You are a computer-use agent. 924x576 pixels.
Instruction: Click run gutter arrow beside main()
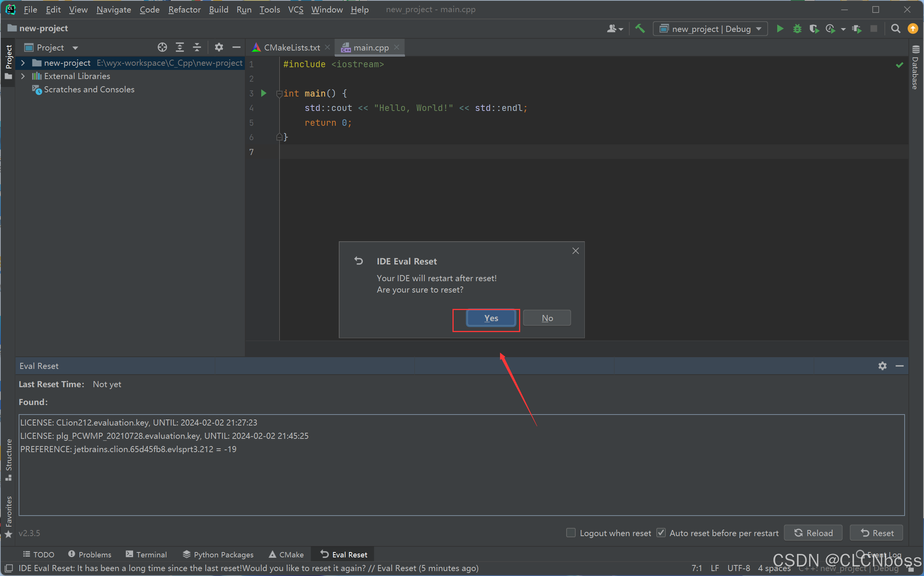pyautogui.click(x=264, y=93)
